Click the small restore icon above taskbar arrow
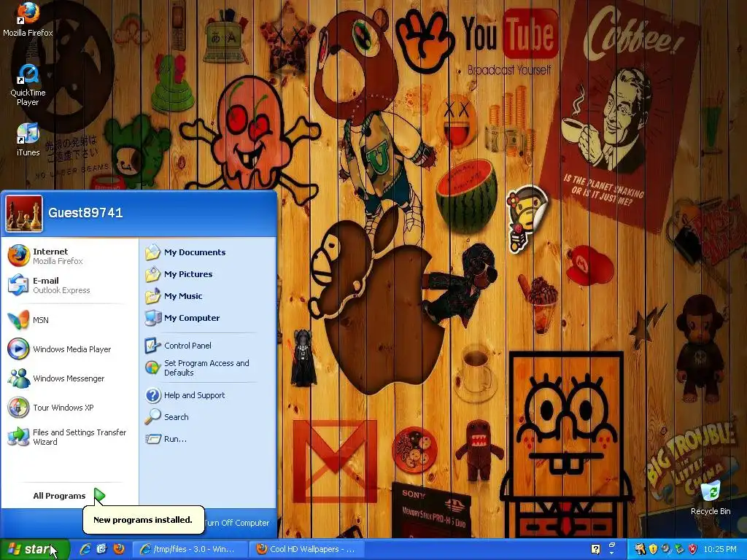 (612, 545)
